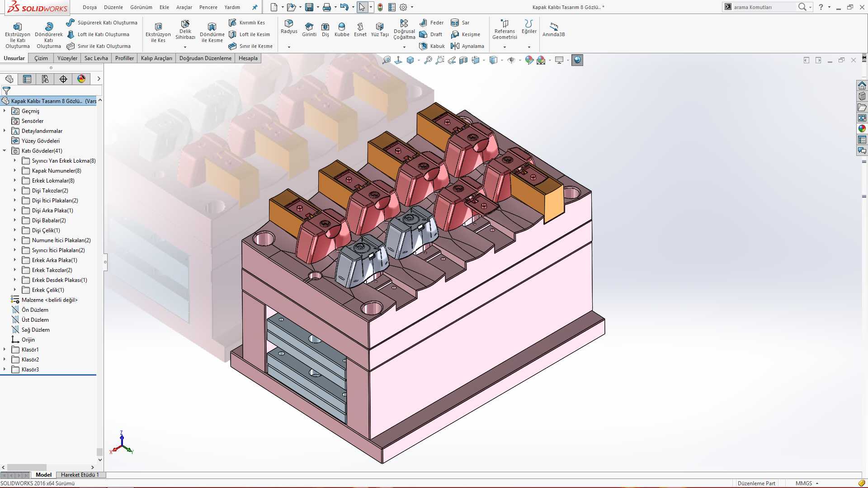This screenshot has height=488, width=868.
Task: Collapse the Katı Gövdeler(41) folder
Action: (5, 150)
